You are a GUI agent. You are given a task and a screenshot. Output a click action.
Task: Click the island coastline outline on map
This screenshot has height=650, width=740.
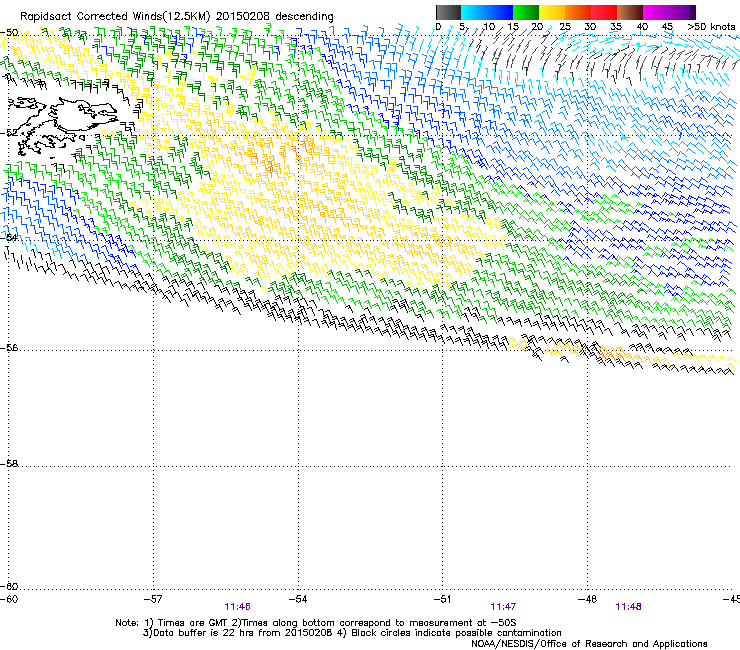[63, 126]
